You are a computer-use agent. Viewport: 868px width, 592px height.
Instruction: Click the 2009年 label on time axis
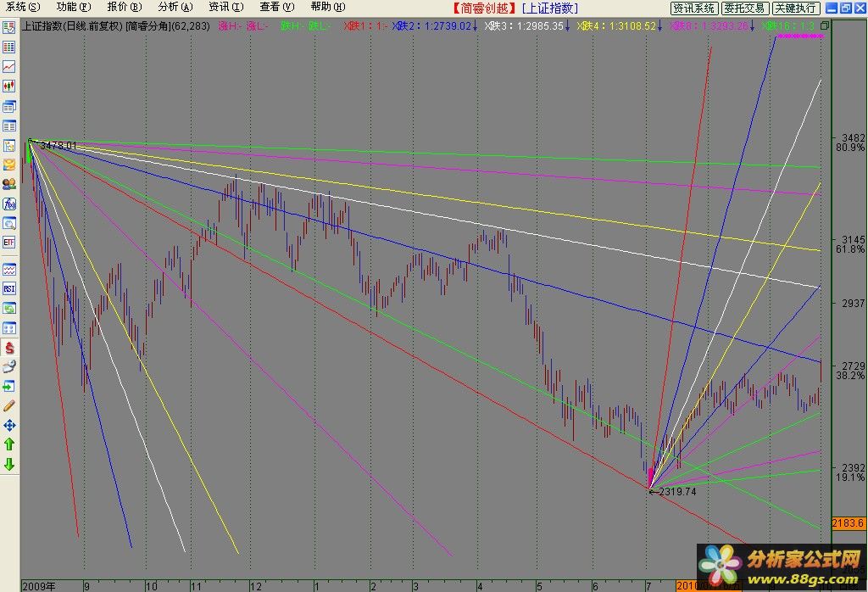(x=39, y=586)
